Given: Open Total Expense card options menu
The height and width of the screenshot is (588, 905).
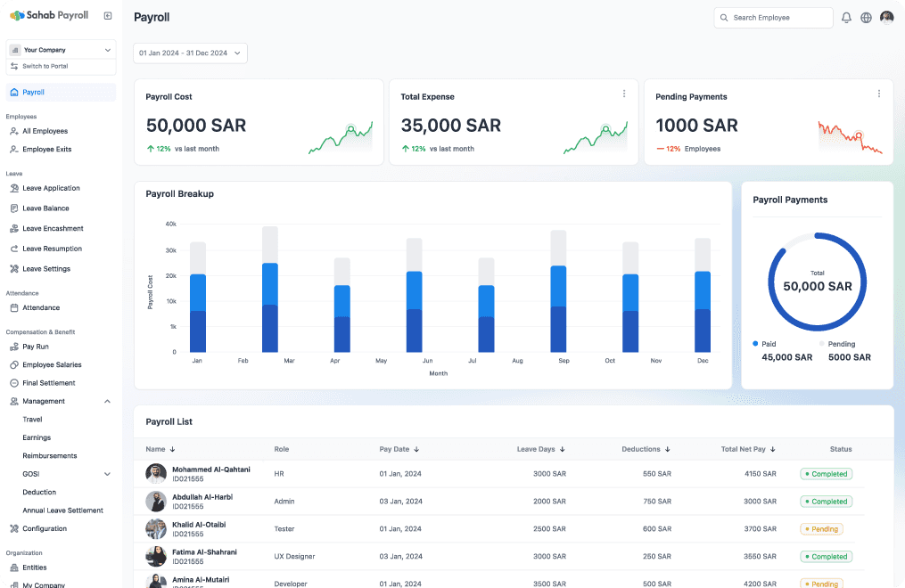Looking at the screenshot, I should [x=624, y=94].
